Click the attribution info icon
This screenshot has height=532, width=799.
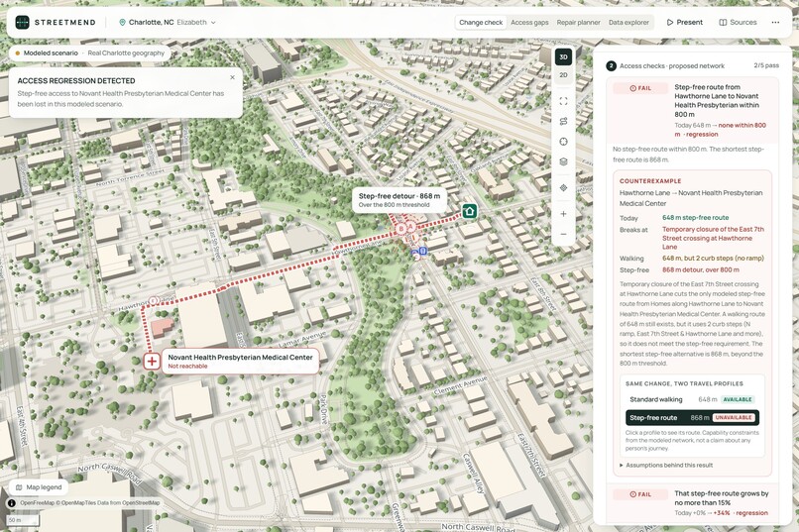point(12,503)
